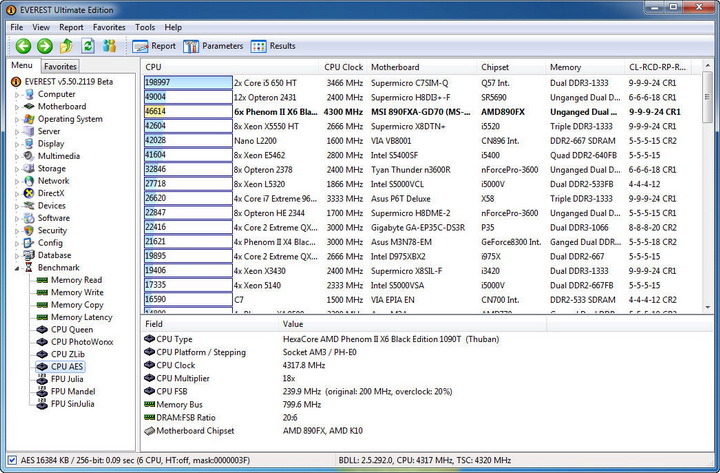Select the highlighted 46614 Phenom II score bar
This screenshot has width=720, height=473.
coord(188,112)
